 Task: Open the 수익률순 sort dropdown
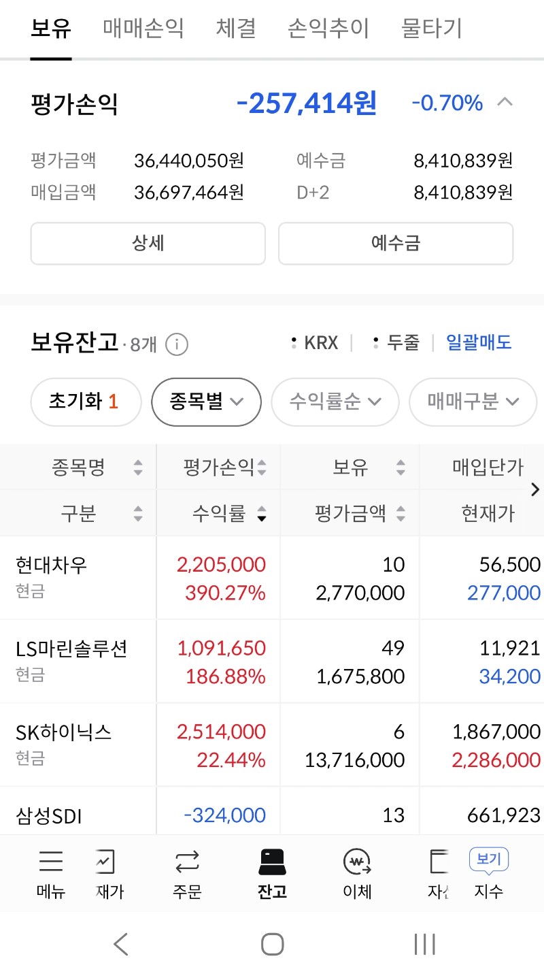click(335, 402)
